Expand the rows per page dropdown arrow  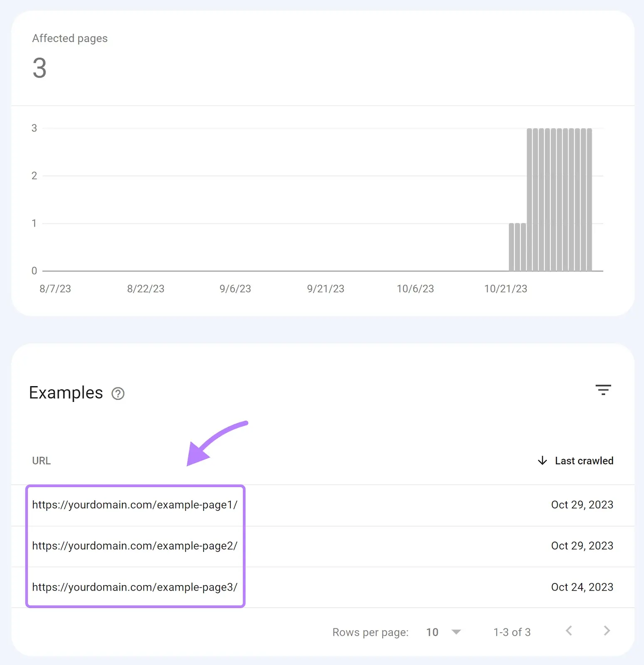(456, 632)
